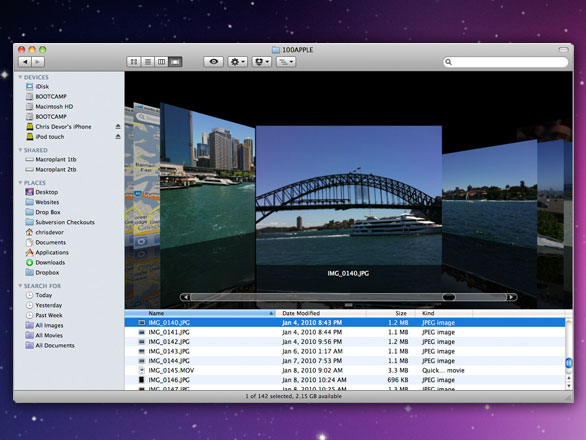Open the arrange-by toolbar dropdown
This screenshot has height=440, width=586.
tap(286, 62)
